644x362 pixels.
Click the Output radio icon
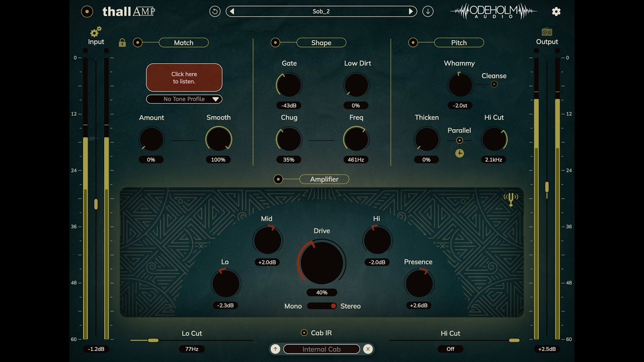pyautogui.click(x=547, y=32)
